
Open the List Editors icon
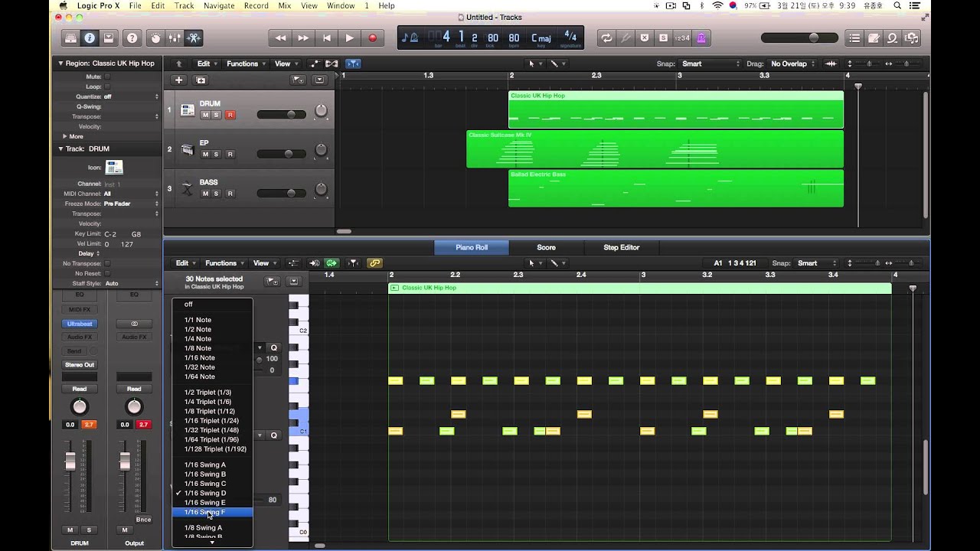click(x=855, y=37)
